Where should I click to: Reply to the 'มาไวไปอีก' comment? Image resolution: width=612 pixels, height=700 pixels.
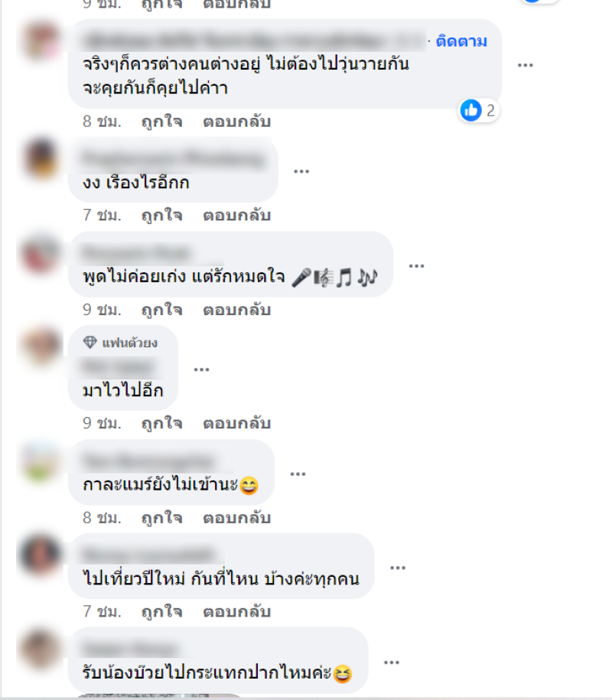(x=236, y=423)
